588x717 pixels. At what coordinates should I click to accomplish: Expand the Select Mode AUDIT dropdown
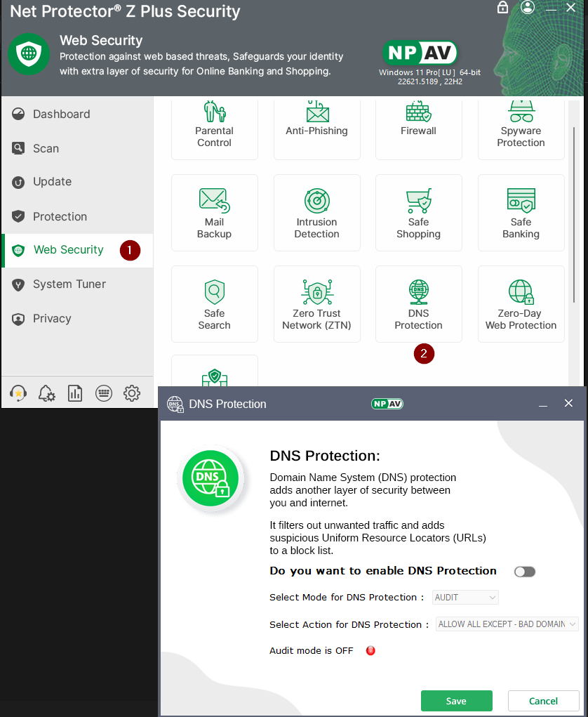466,598
